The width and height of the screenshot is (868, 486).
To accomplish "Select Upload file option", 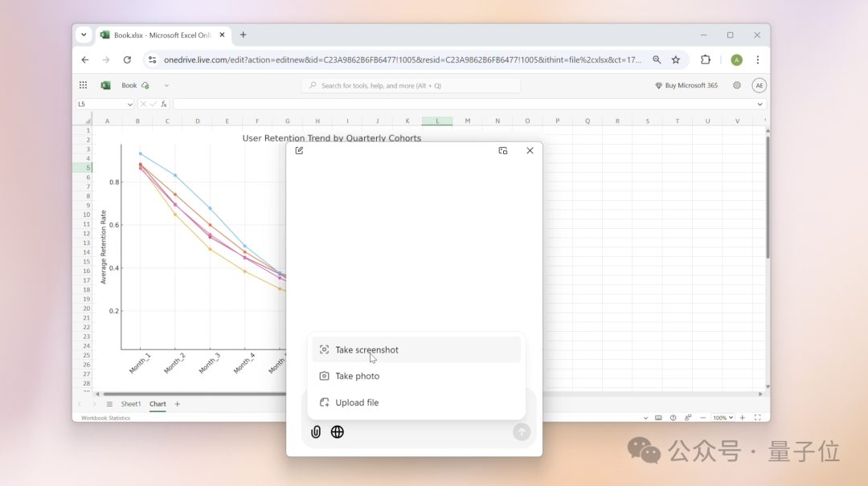I will (416, 402).
